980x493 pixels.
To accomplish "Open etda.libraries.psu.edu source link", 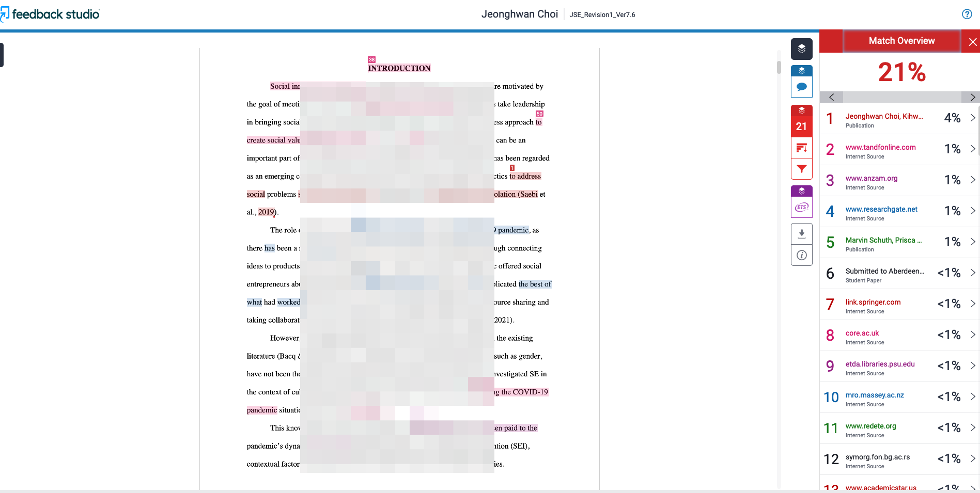I will click(880, 364).
